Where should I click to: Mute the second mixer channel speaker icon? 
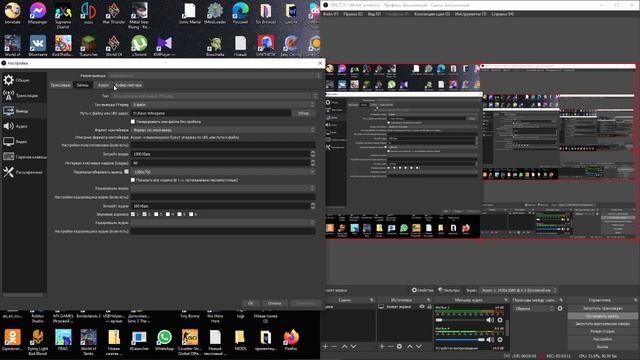[490, 340]
